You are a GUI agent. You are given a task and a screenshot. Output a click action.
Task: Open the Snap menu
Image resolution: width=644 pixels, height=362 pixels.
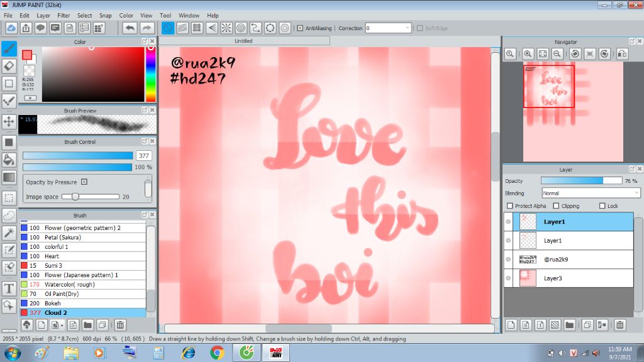click(106, 16)
